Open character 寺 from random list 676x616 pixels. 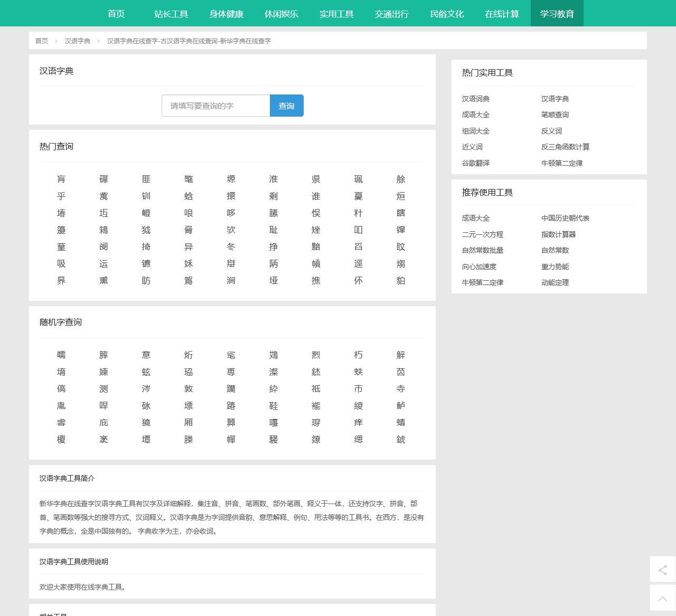[401, 389]
